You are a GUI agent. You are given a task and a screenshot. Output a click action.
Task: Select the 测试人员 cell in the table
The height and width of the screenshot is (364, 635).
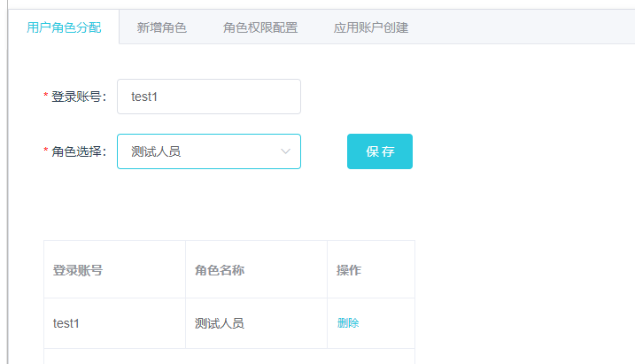(x=220, y=323)
